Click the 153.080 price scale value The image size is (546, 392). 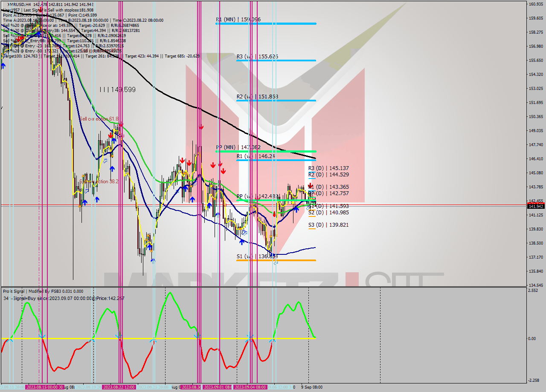coord(535,89)
